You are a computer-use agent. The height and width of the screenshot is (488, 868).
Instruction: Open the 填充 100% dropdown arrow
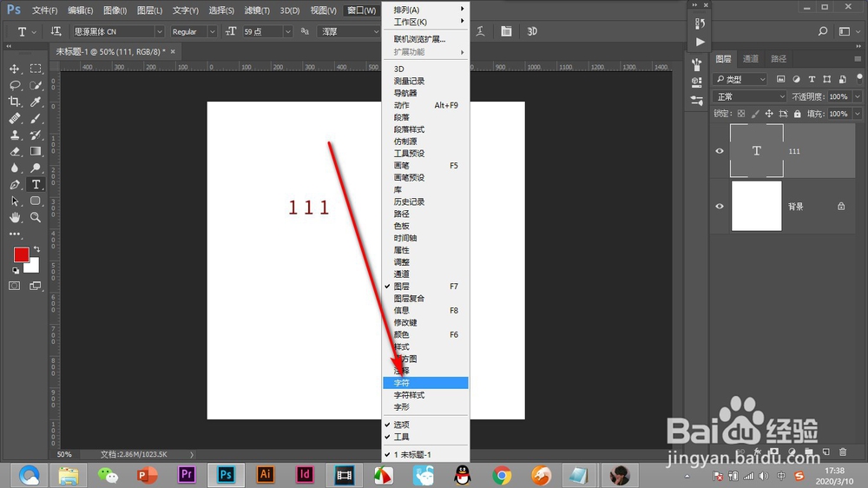[858, 114]
